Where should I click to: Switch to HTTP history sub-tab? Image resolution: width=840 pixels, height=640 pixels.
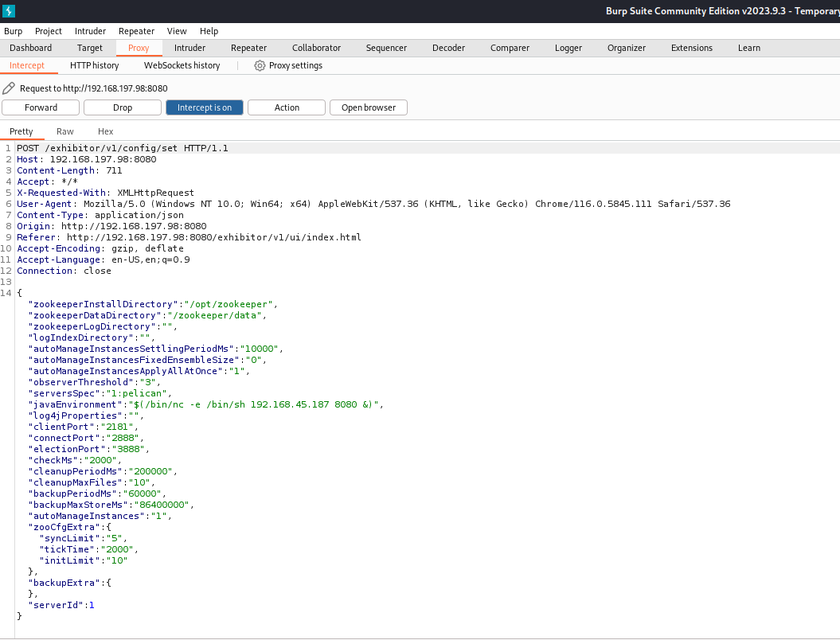click(94, 65)
